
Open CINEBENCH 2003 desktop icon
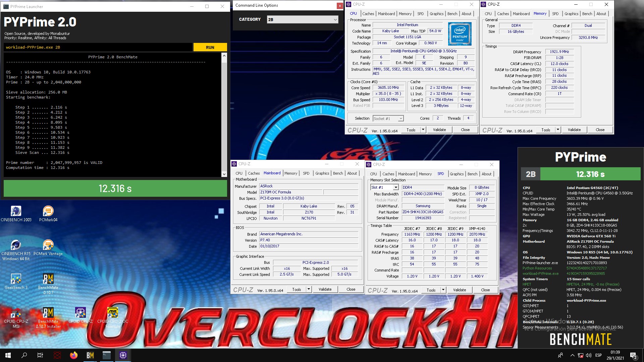pos(16,214)
